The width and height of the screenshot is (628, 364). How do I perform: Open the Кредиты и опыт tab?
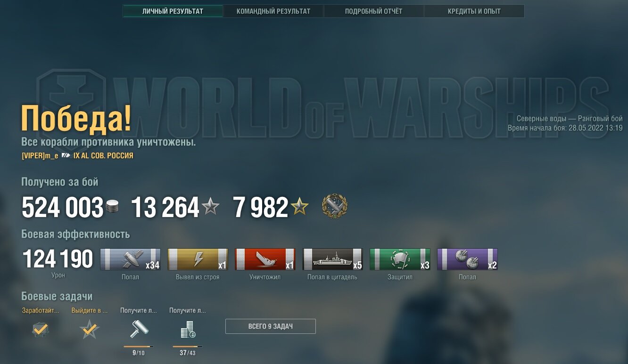[x=474, y=11]
